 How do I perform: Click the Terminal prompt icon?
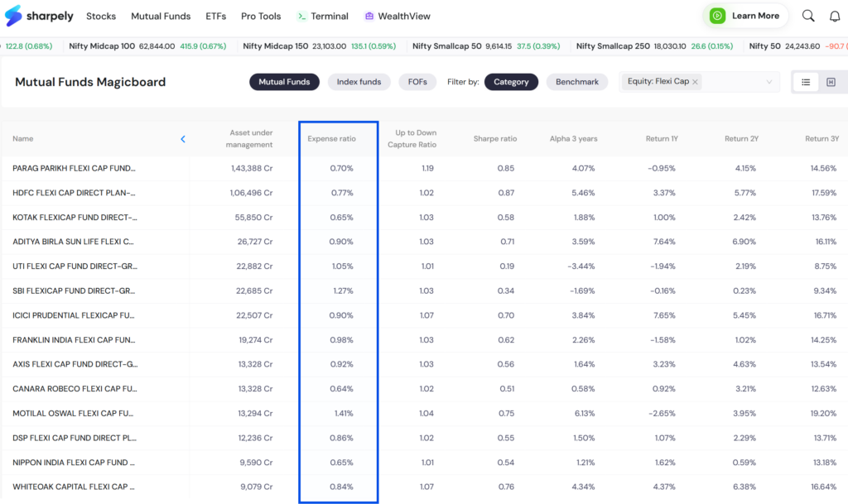tap(301, 17)
